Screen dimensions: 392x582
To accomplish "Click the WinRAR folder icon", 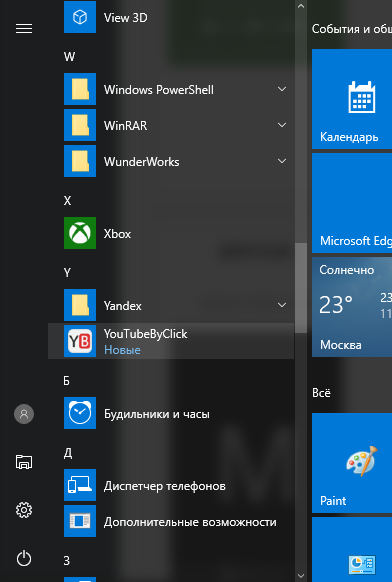I will (x=80, y=125).
